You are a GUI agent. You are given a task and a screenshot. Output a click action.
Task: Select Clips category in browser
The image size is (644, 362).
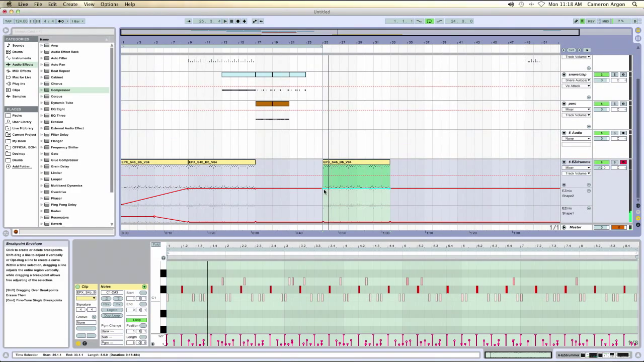[x=16, y=90]
